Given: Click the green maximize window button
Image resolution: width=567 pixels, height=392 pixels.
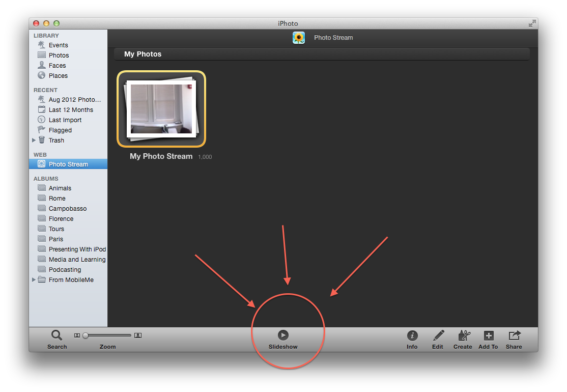Looking at the screenshot, I should pyautogui.click(x=56, y=23).
